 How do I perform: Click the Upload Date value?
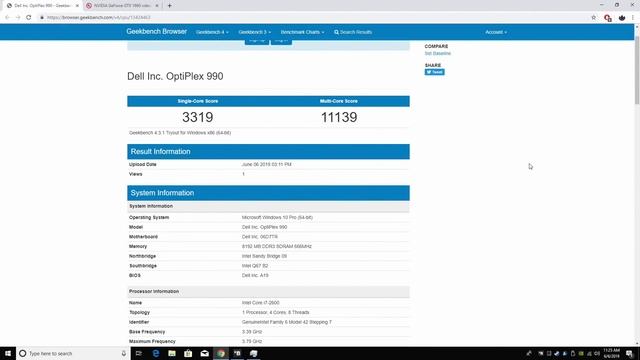[x=267, y=164]
